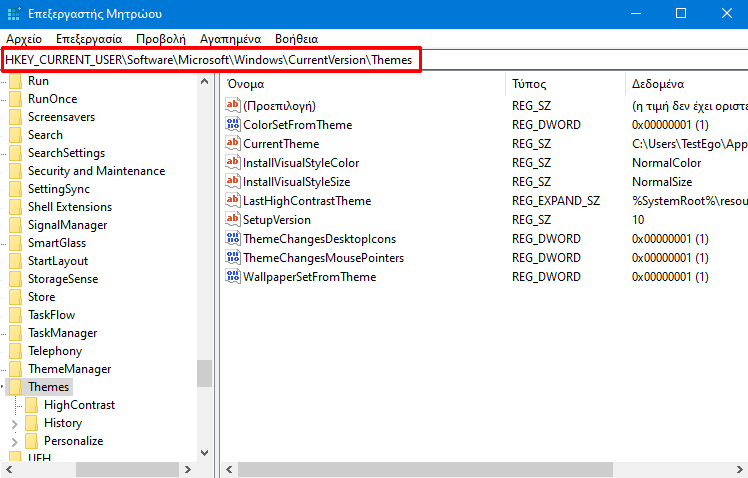Click the Registry Editor app icon in title bar
Screen dimensions: 748x478
click(14, 13)
